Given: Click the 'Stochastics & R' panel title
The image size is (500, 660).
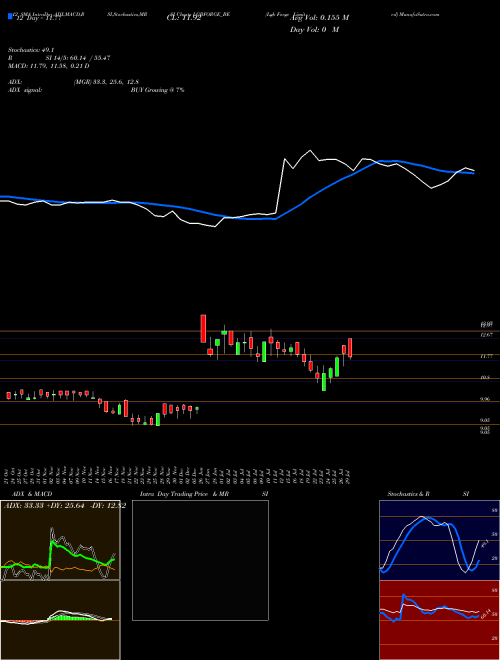Looking at the screenshot, I should tap(409, 494).
